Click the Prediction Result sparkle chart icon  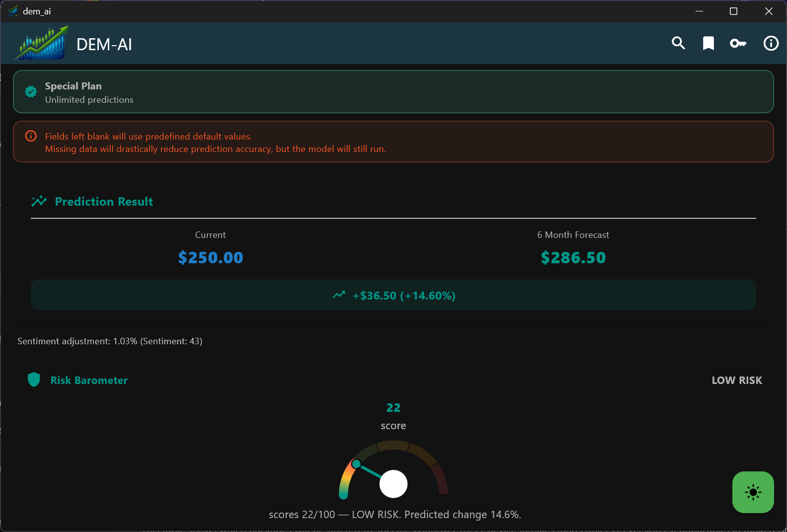[39, 201]
